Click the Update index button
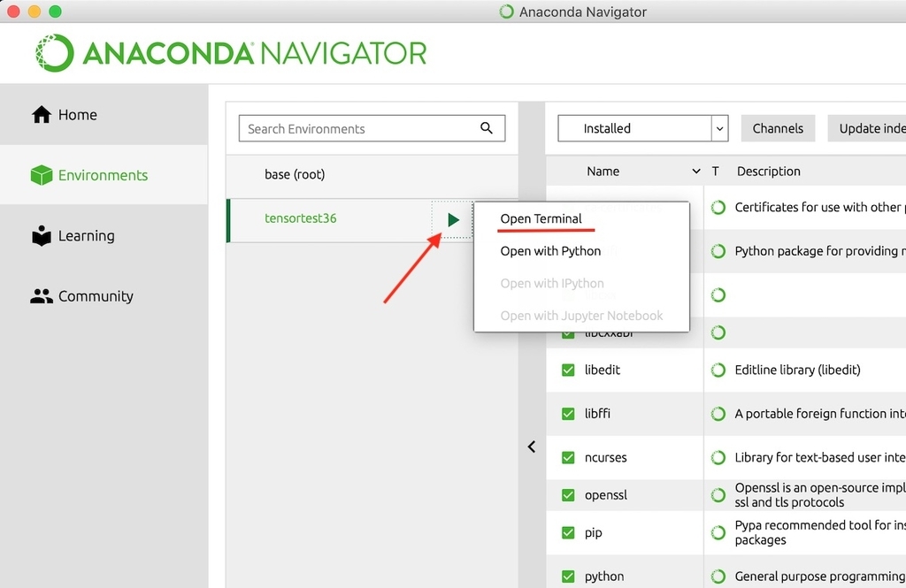Viewport: 906px width, 588px height. tap(867, 128)
